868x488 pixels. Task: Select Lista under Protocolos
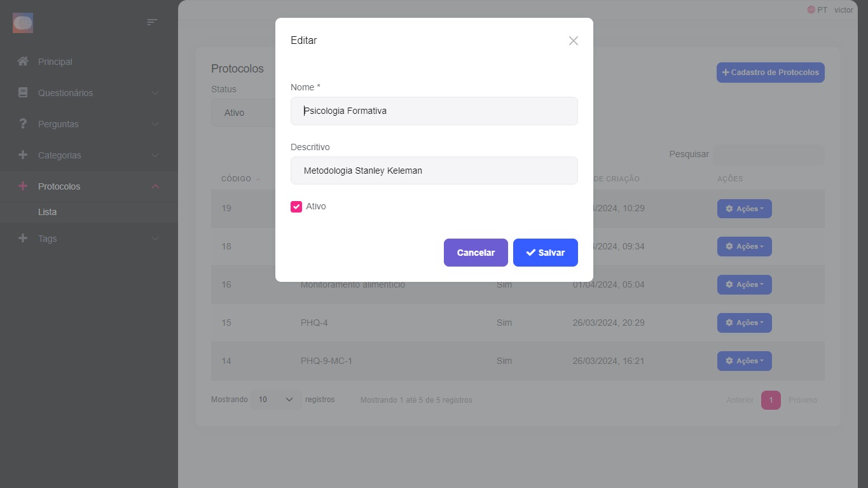tap(48, 213)
